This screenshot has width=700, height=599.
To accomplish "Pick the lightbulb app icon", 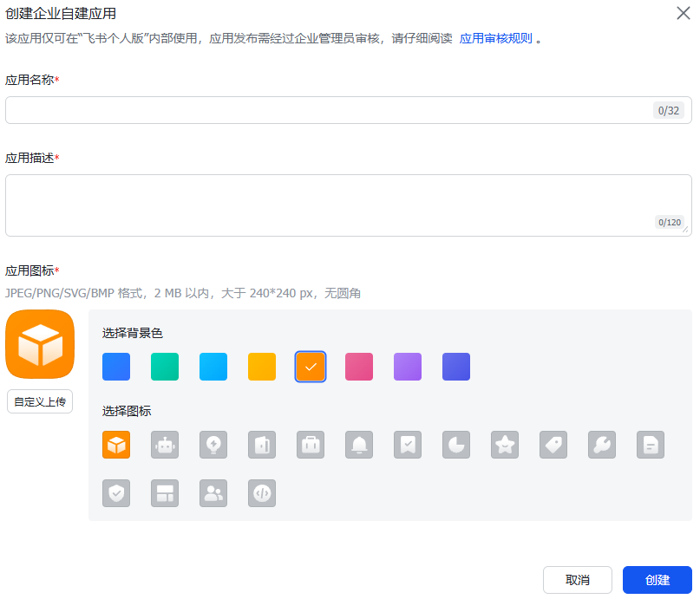I will (x=213, y=445).
